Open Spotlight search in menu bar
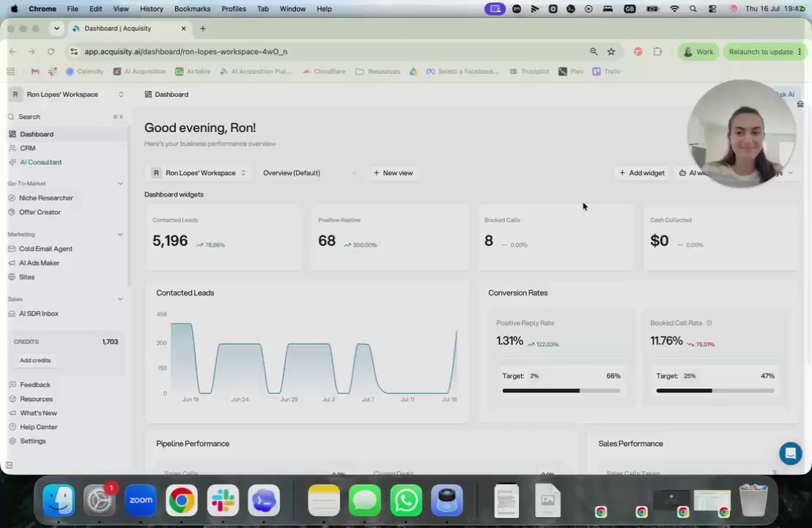The image size is (812, 528). (x=693, y=9)
